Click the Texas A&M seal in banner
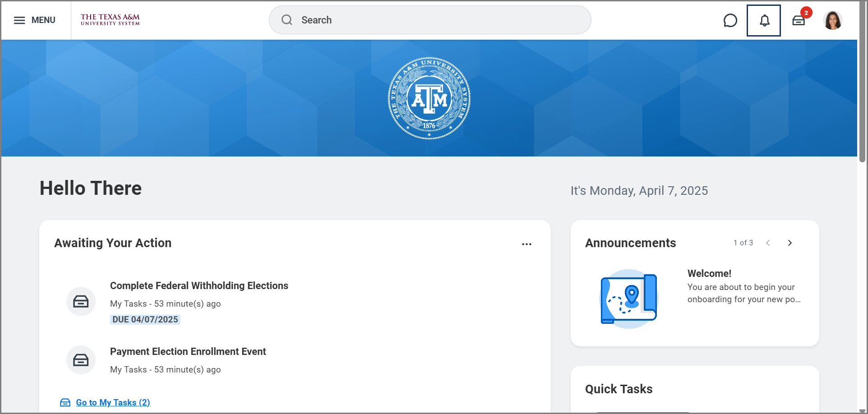Screen dimensions: 868x414 [429, 98]
